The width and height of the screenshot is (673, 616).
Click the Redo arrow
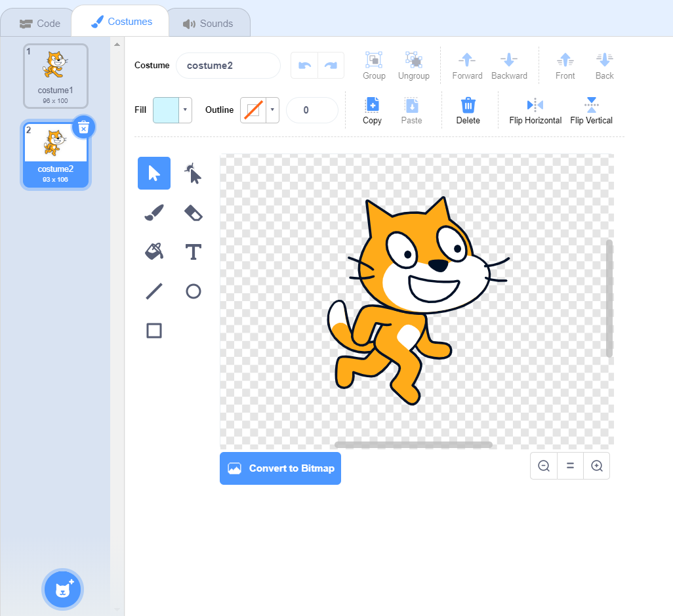click(x=331, y=65)
